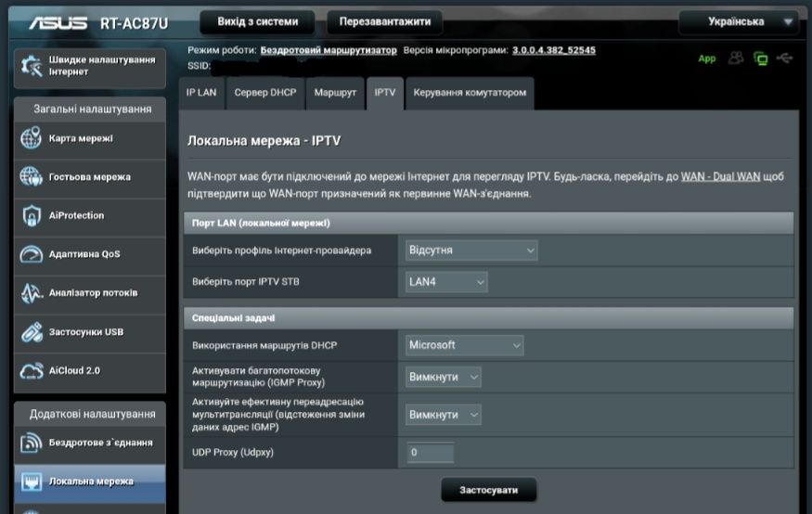Image resolution: width=812 pixels, height=514 pixels.
Task: Click the Вихід з системи button
Action: point(257,21)
